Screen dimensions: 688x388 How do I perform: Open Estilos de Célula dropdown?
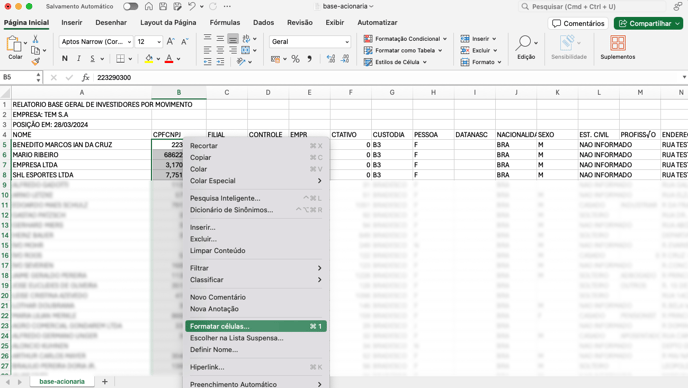pos(395,62)
